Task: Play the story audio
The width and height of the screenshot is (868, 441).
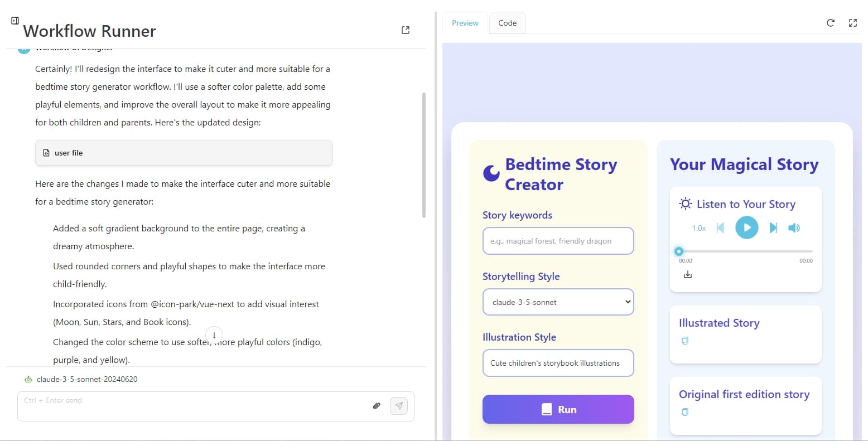Action: tap(746, 227)
